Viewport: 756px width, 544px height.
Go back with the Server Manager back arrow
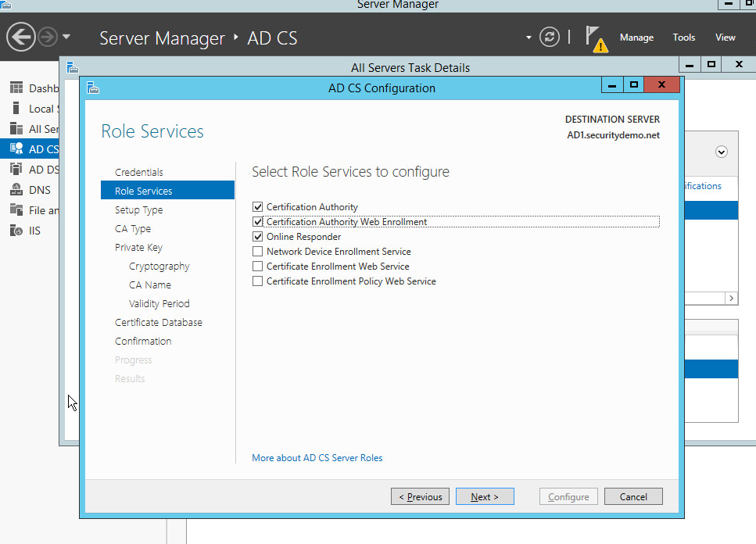click(21, 37)
